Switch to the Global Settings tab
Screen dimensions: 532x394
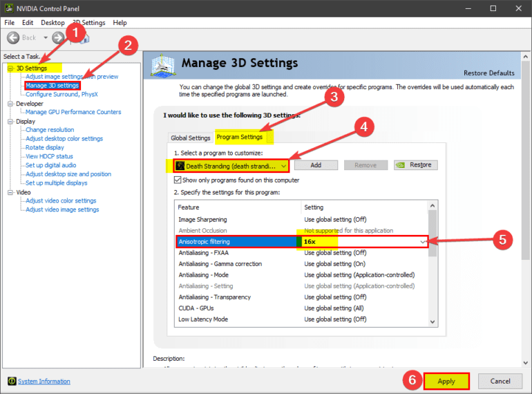click(190, 138)
